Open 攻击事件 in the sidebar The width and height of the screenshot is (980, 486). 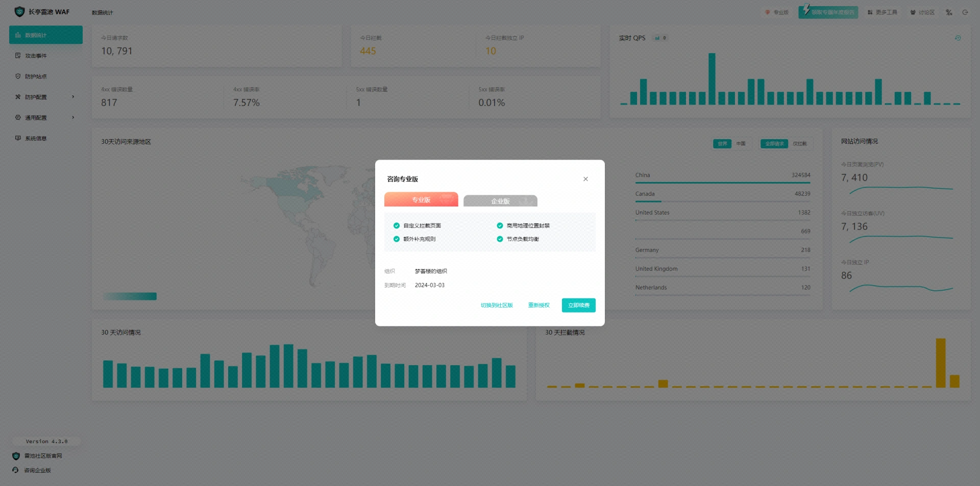tap(46, 56)
